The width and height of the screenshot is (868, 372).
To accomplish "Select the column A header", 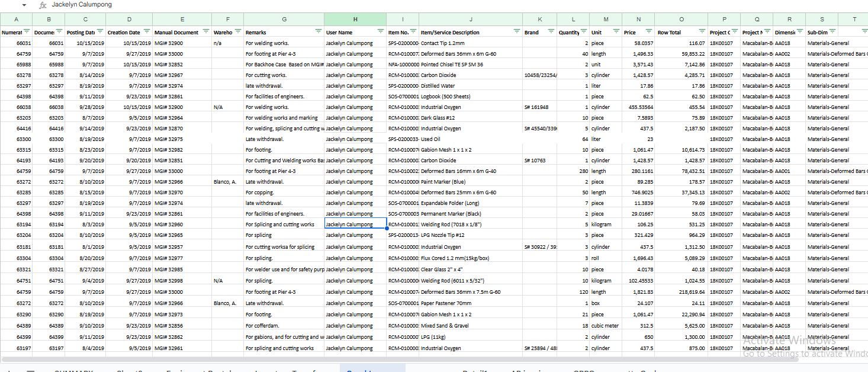I will click(16, 20).
